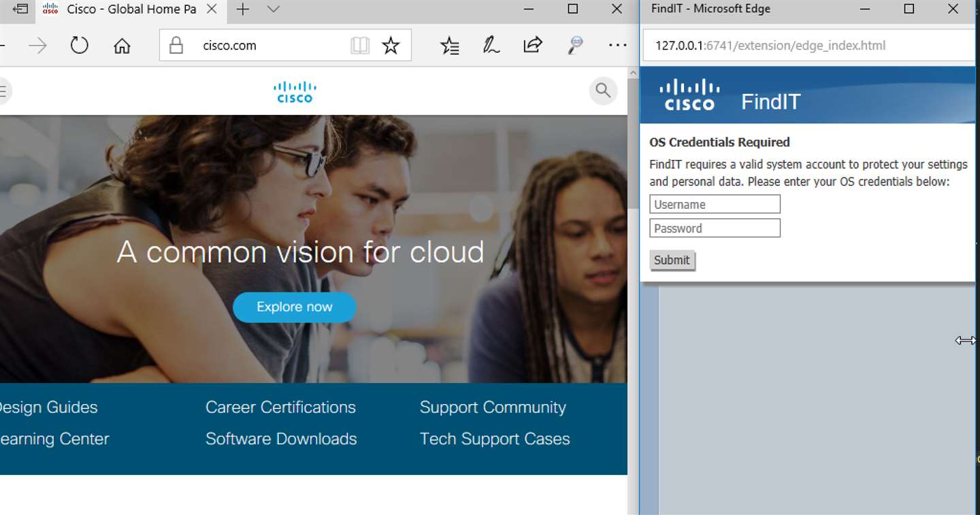Click the Explore now button

295,307
